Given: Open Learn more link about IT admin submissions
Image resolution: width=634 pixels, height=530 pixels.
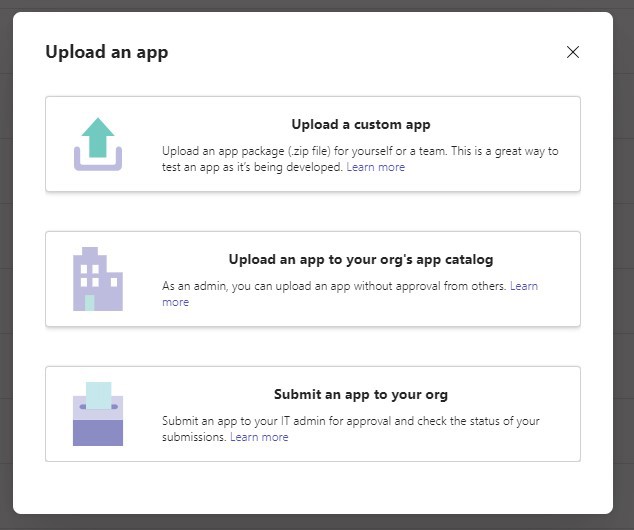Looking at the screenshot, I should coord(259,437).
